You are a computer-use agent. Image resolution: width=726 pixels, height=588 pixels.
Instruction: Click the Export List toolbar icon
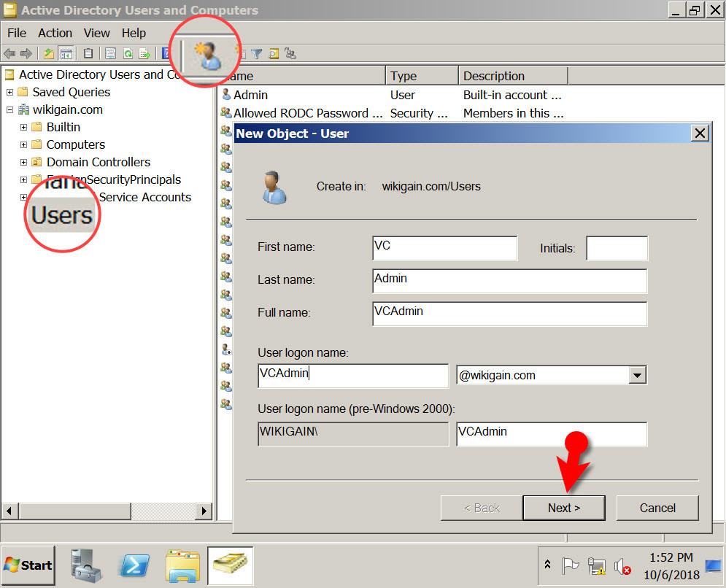coord(145,54)
